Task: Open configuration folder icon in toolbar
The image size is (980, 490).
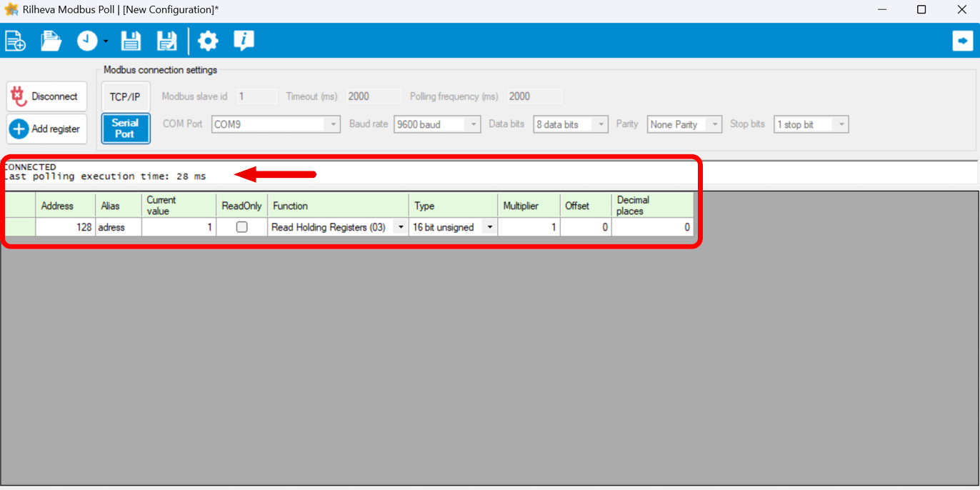Action: 51,41
